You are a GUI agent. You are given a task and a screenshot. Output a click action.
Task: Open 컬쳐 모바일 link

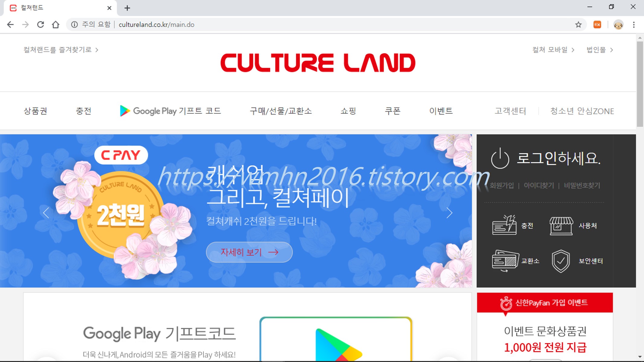pos(553,50)
